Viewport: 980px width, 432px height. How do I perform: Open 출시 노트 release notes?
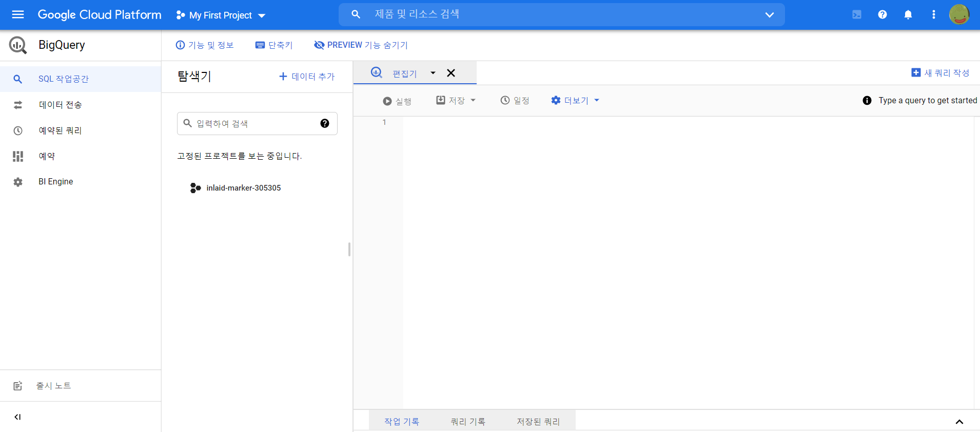(x=81, y=386)
